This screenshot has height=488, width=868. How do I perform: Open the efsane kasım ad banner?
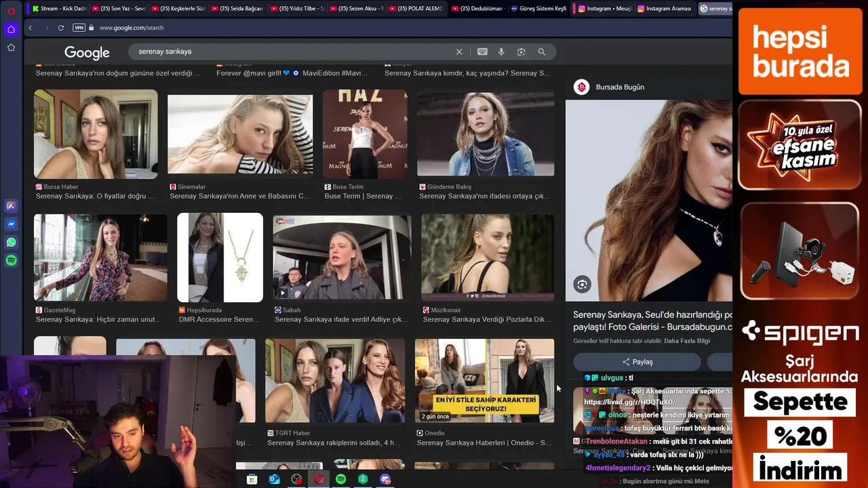pyautogui.click(x=800, y=145)
